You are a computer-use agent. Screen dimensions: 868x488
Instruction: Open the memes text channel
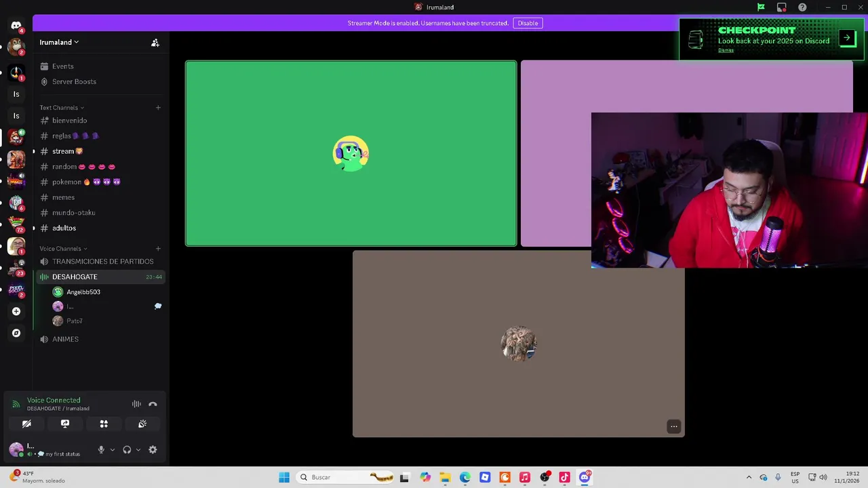point(102,197)
